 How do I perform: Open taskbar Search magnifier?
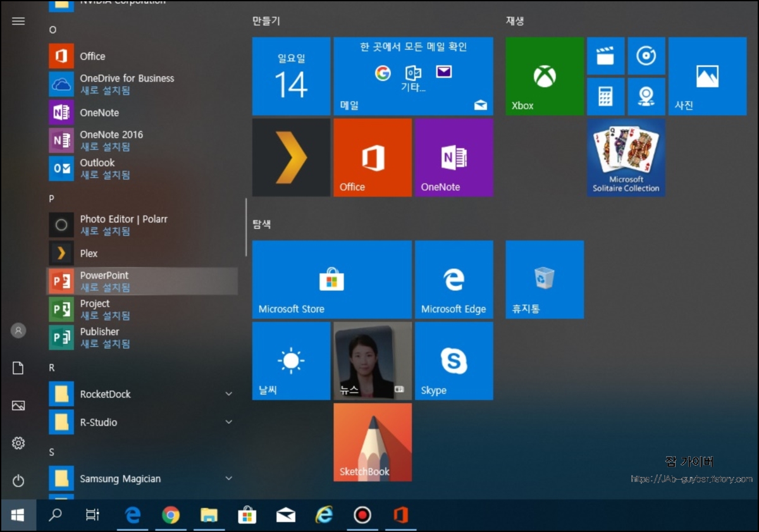coord(56,516)
